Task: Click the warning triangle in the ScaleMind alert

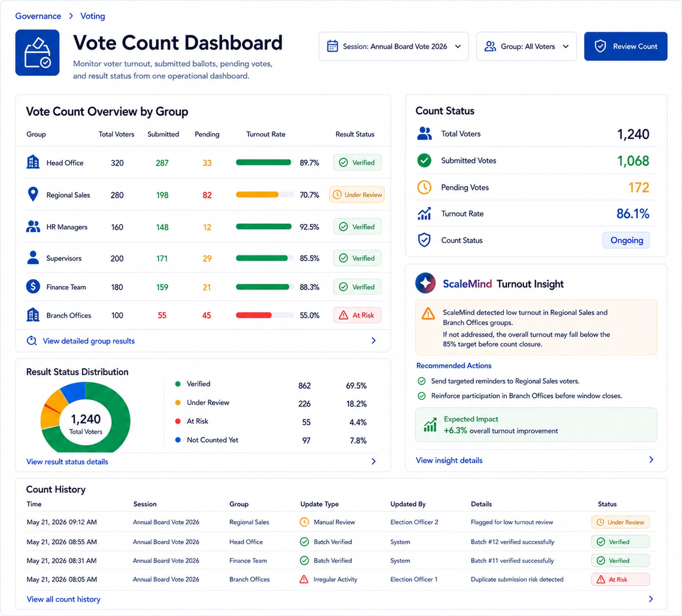Action: [428, 314]
